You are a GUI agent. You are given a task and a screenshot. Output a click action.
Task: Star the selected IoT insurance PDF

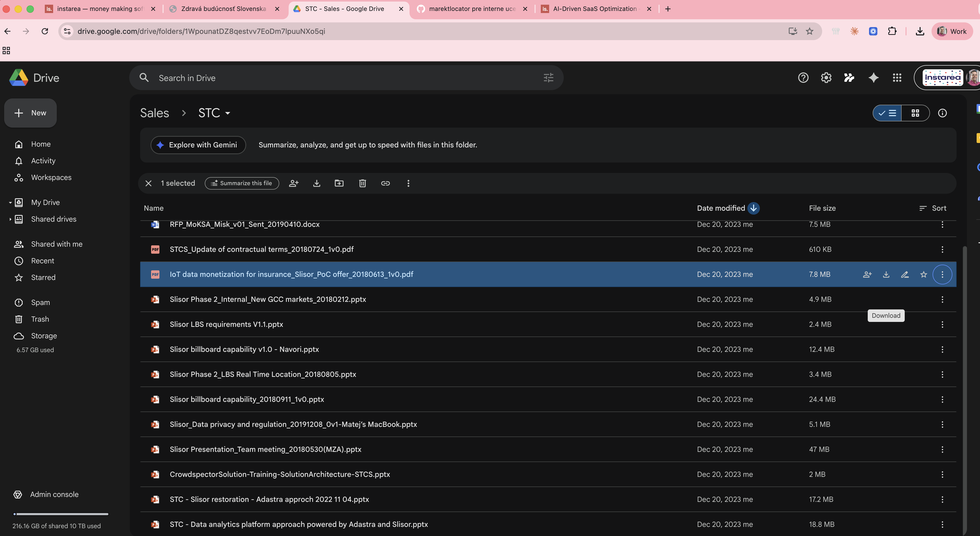[x=923, y=274]
